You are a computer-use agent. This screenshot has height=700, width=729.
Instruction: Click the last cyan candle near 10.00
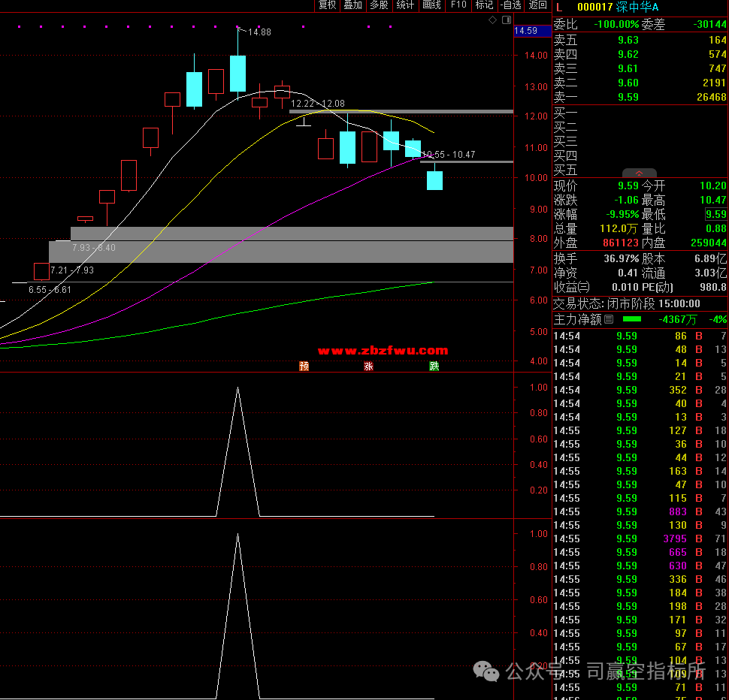(x=434, y=180)
